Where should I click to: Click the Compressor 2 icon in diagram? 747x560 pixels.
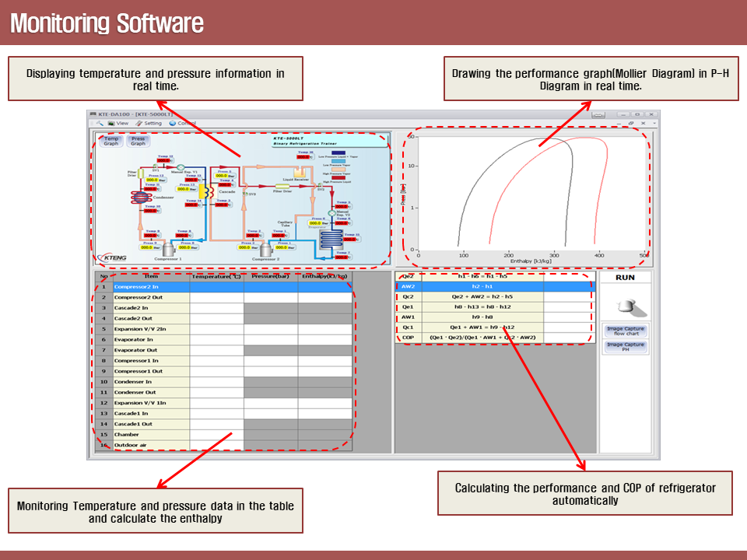tap(266, 248)
